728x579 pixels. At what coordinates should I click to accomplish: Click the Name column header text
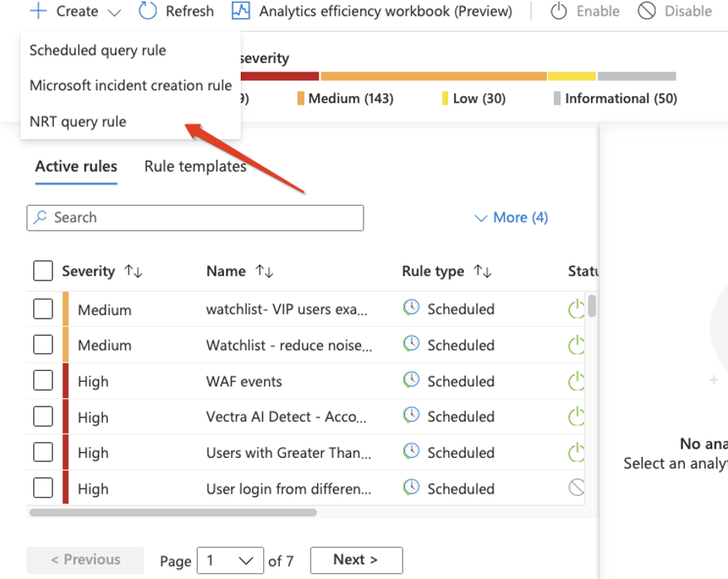[x=226, y=271]
